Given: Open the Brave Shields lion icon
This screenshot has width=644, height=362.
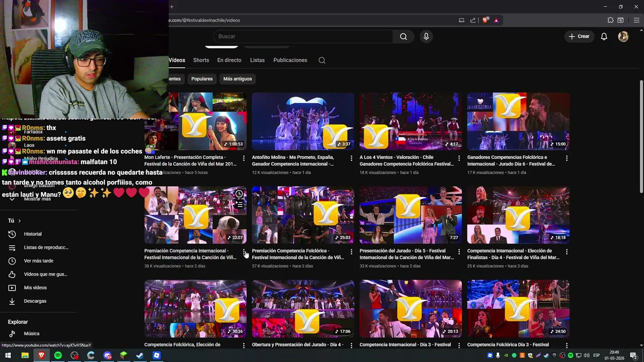Looking at the screenshot, I should (x=486, y=20).
